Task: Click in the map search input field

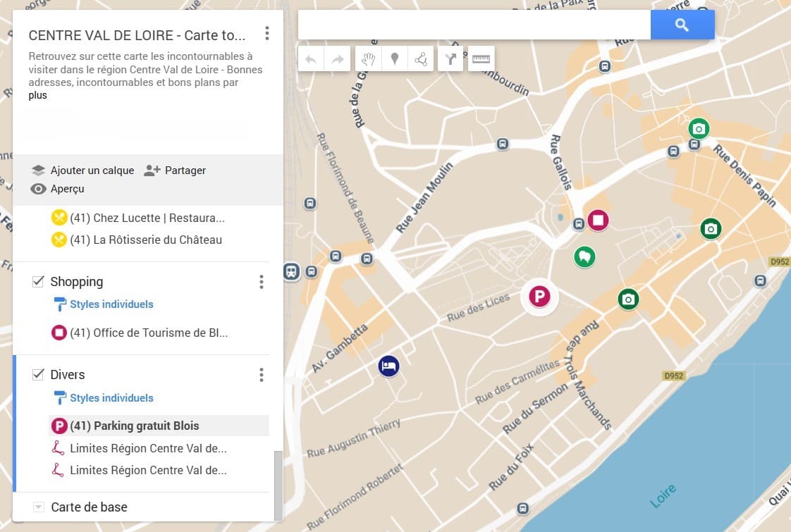Action: (x=474, y=25)
